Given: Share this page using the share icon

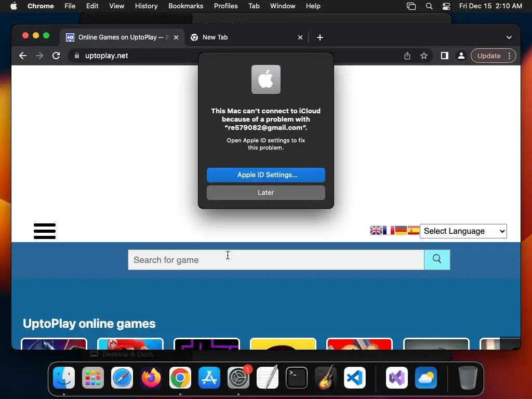Looking at the screenshot, I should click(x=407, y=56).
